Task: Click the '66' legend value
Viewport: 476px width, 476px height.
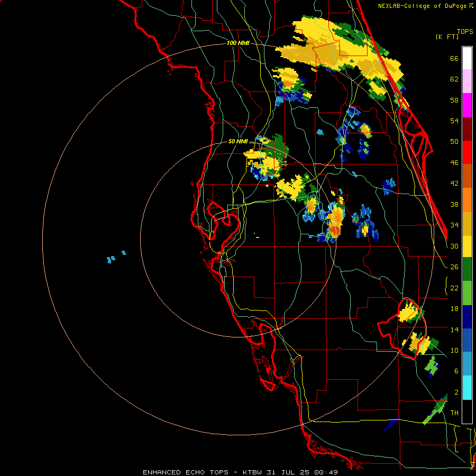Action: tap(454, 58)
